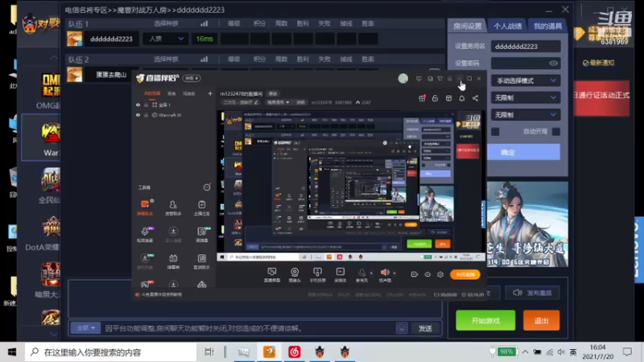The height and width of the screenshot is (362, 644).
Task: Click the room name input field
Action: (526, 47)
